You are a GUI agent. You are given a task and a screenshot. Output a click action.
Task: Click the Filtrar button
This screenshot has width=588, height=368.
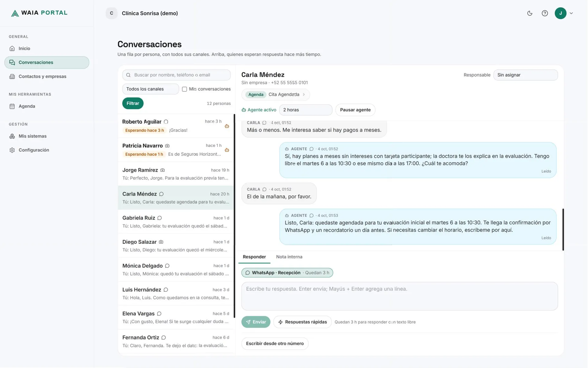point(133,103)
